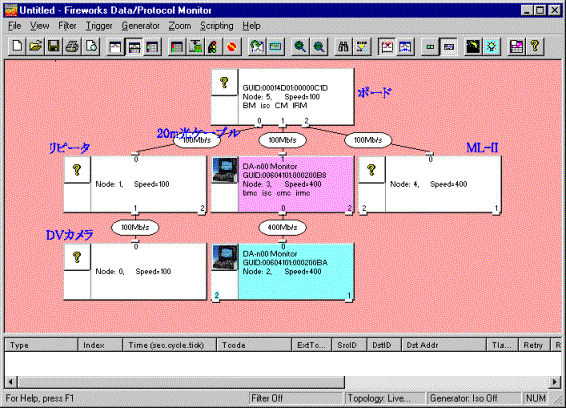
Task: Click the 'Filter Off' status bar entry
Action: (x=296, y=398)
